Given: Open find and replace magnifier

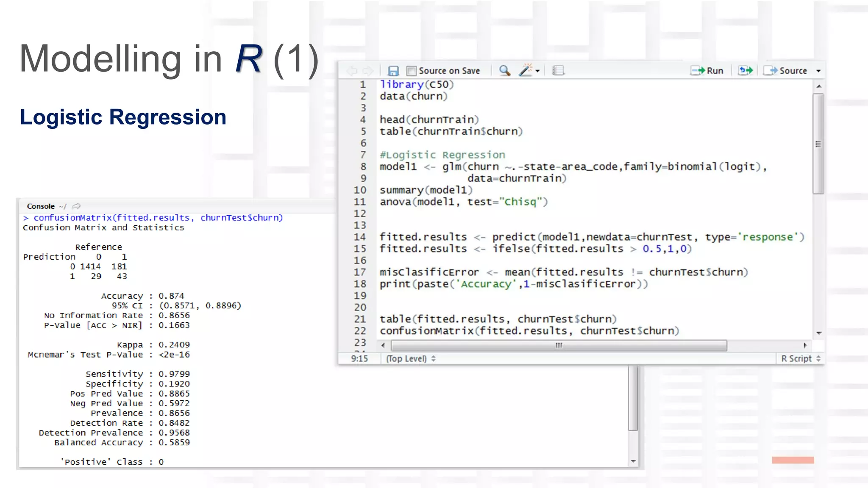Looking at the screenshot, I should [504, 70].
